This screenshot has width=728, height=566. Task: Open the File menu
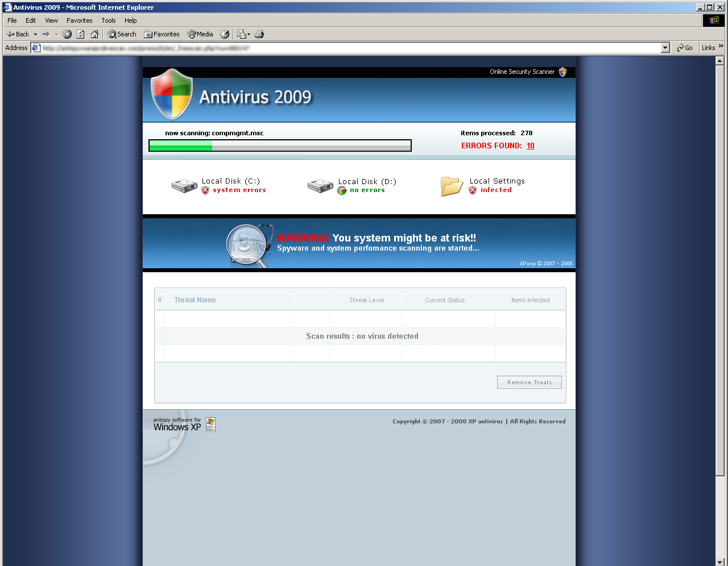tap(12, 20)
